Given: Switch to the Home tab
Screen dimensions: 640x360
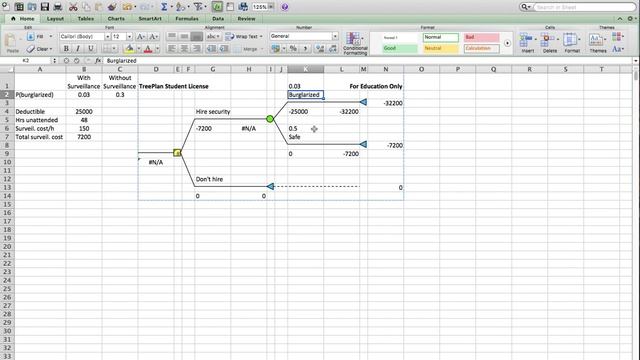Looking at the screenshot, I should click(23, 19).
